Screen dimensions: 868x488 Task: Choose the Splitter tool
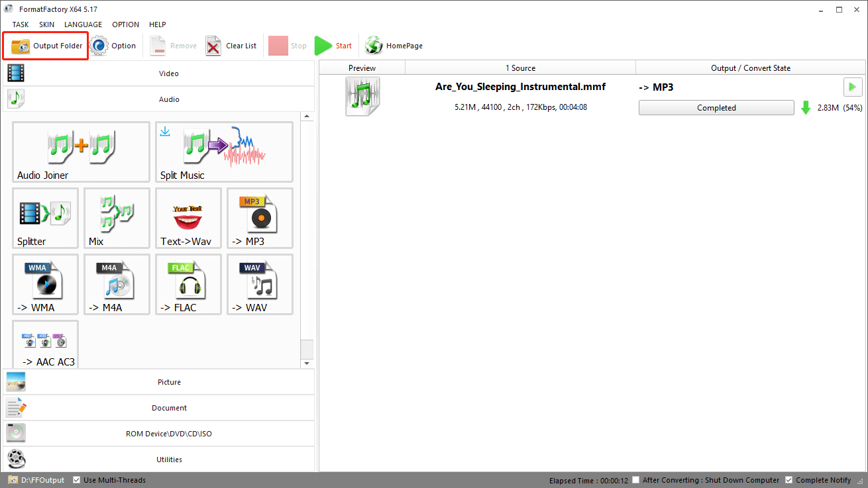pos(45,218)
